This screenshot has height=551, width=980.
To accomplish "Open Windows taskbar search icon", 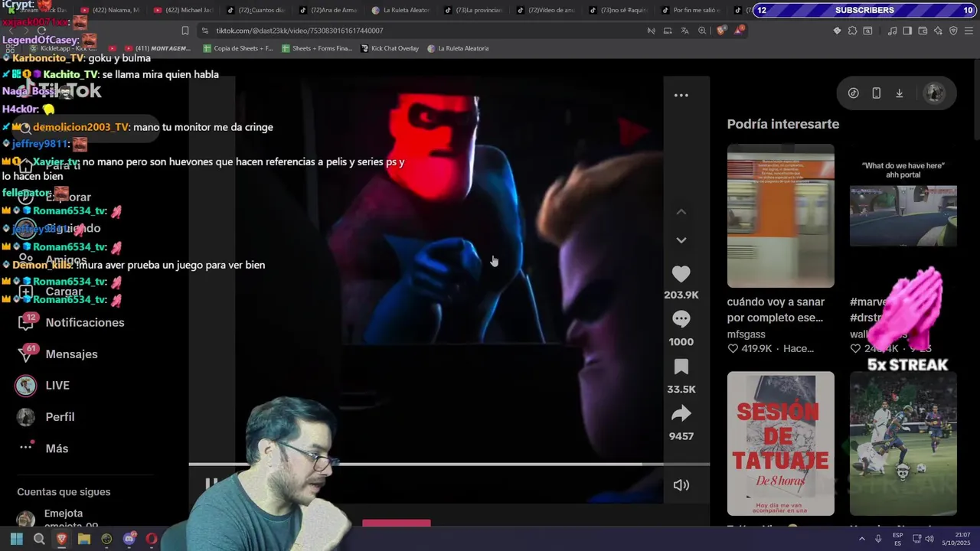I will click(39, 539).
